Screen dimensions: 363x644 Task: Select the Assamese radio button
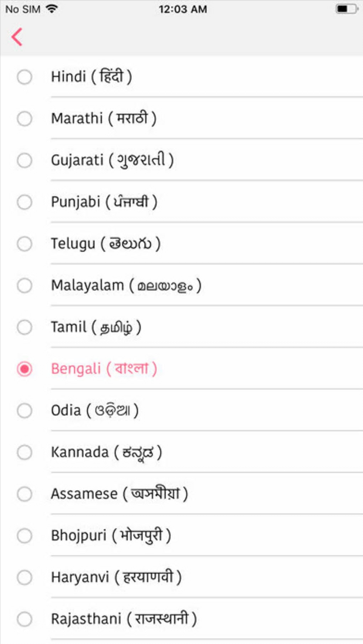(25, 494)
